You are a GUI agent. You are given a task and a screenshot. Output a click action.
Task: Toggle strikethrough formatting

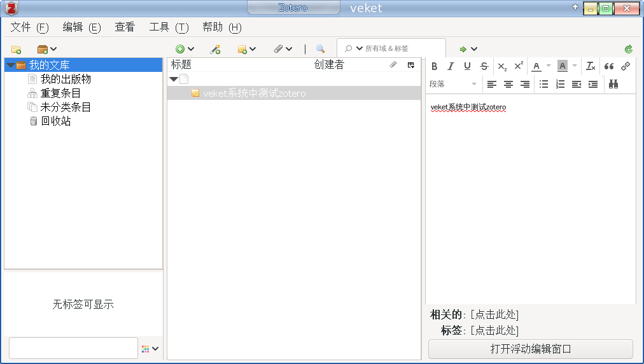tap(484, 66)
